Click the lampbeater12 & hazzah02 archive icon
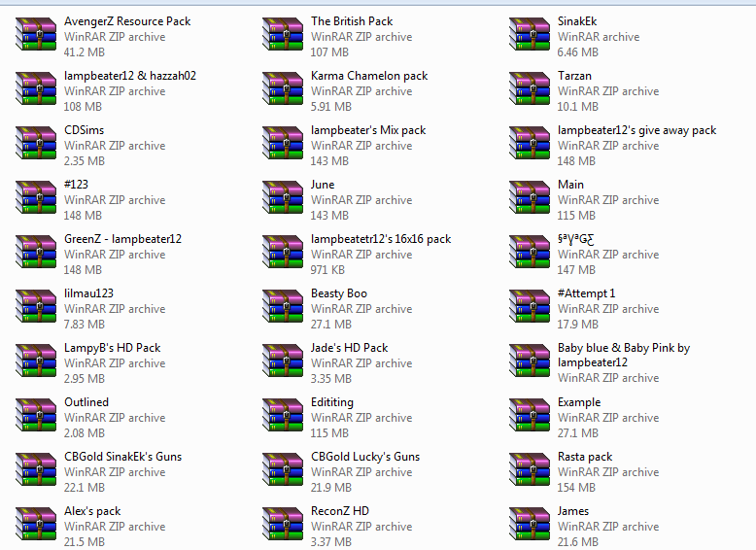Viewport: 756px width, 550px height. pos(36,88)
